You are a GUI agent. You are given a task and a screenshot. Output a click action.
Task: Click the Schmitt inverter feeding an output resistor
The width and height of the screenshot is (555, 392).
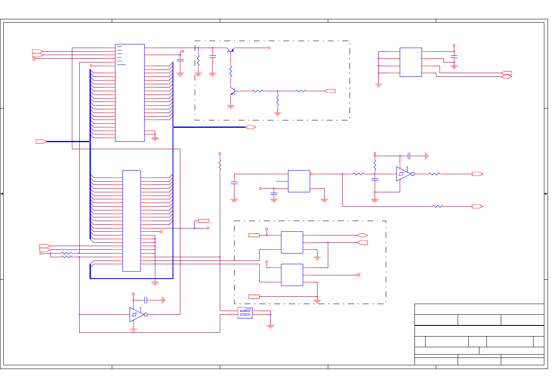click(x=405, y=174)
